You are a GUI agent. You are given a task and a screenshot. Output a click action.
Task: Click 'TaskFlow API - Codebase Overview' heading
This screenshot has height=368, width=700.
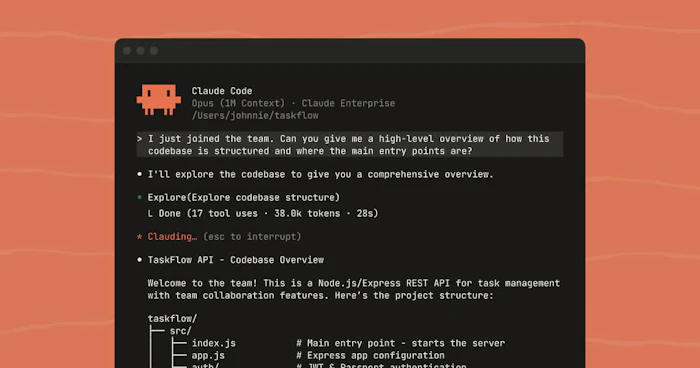236,260
